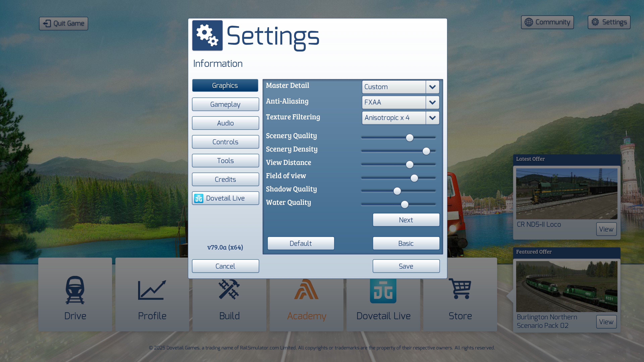
Task: View the CR ND5-II Loco offer
Action: [x=606, y=229]
